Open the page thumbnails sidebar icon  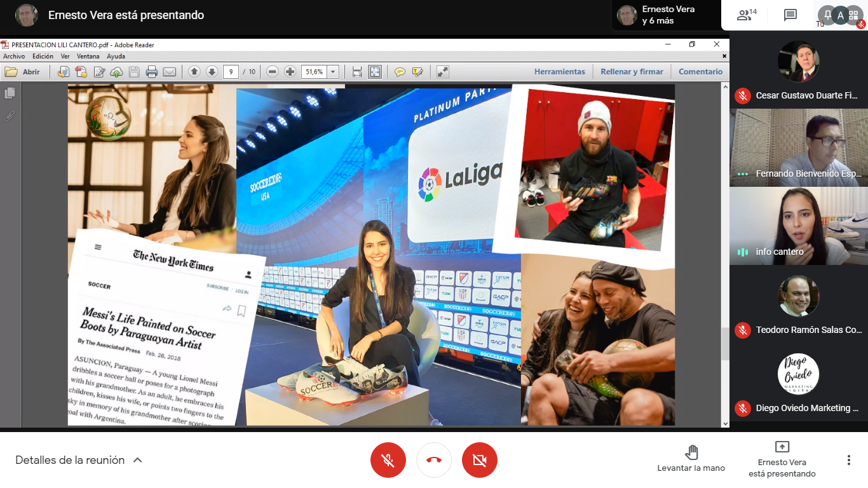(x=10, y=93)
